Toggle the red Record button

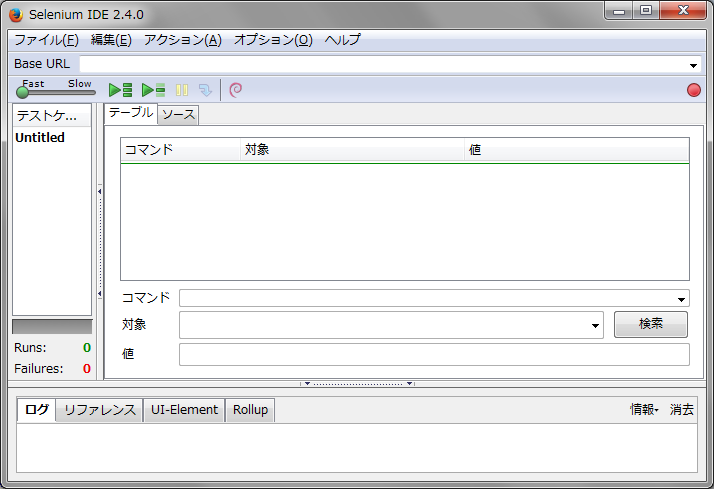click(x=694, y=90)
